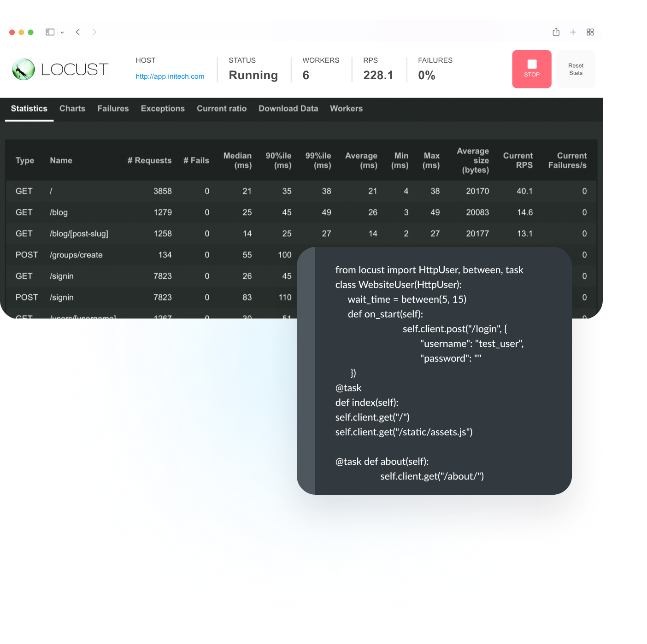
Task: Open the Download Data tab
Action: point(288,109)
